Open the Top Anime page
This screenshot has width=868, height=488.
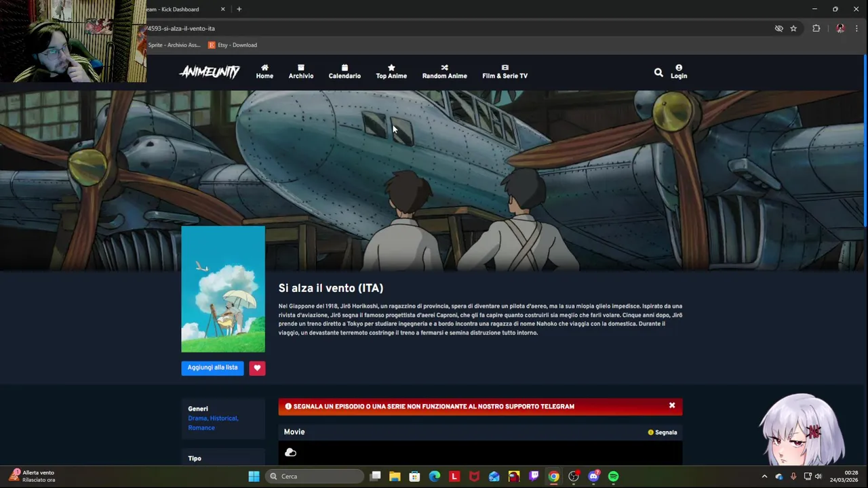pyautogui.click(x=391, y=72)
